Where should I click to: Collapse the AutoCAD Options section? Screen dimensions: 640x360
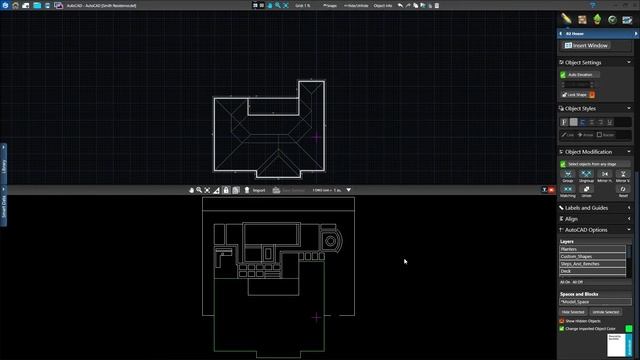pos(629,230)
